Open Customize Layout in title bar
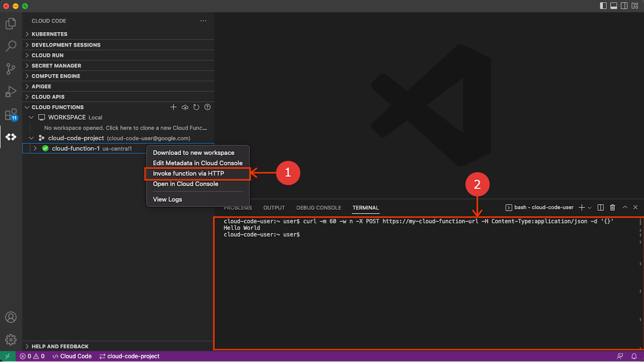Screen dimensions: 644x362 (x=635, y=6)
